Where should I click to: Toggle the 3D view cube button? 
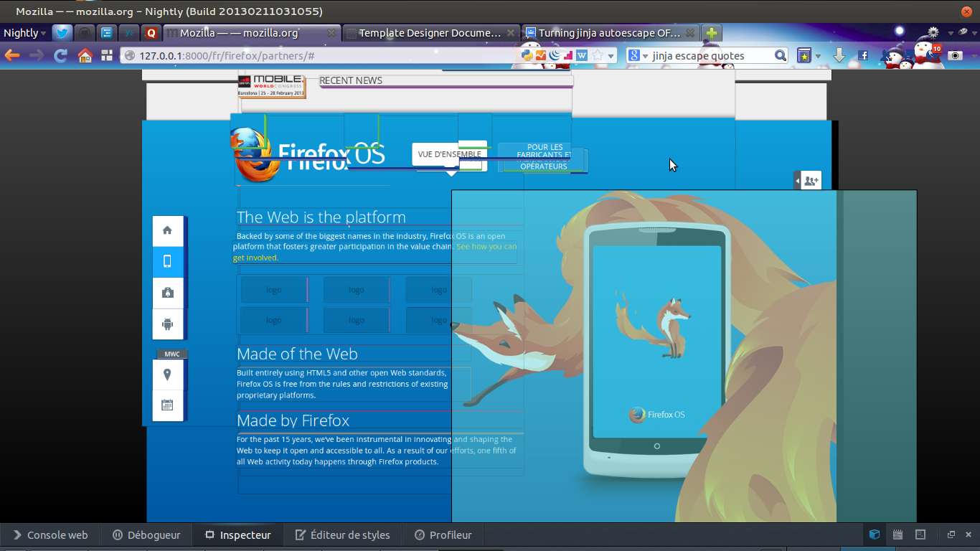click(875, 534)
